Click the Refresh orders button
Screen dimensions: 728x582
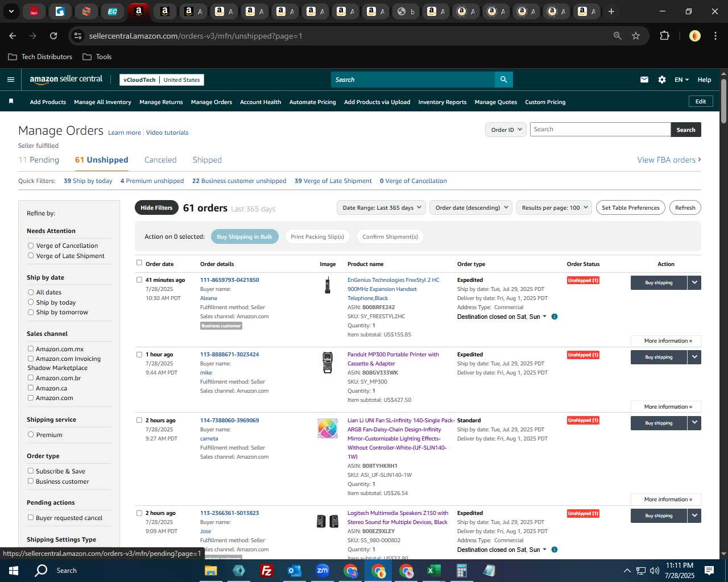[685, 207]
